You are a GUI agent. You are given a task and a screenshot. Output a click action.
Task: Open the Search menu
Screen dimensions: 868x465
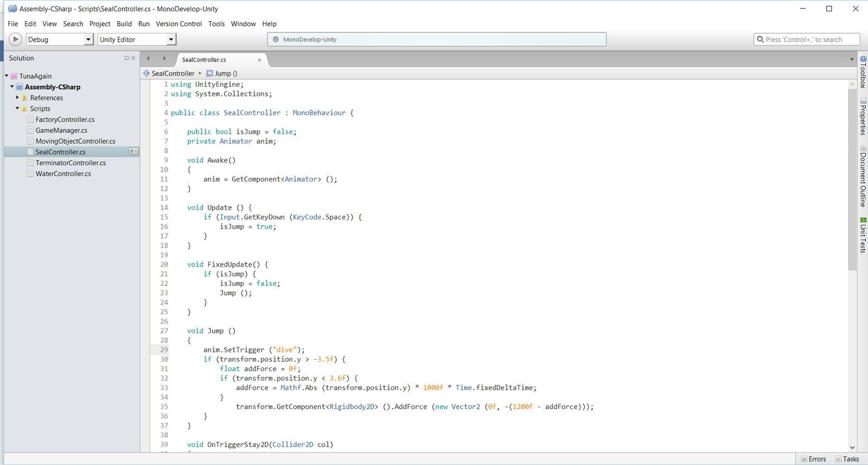[73, 24]
